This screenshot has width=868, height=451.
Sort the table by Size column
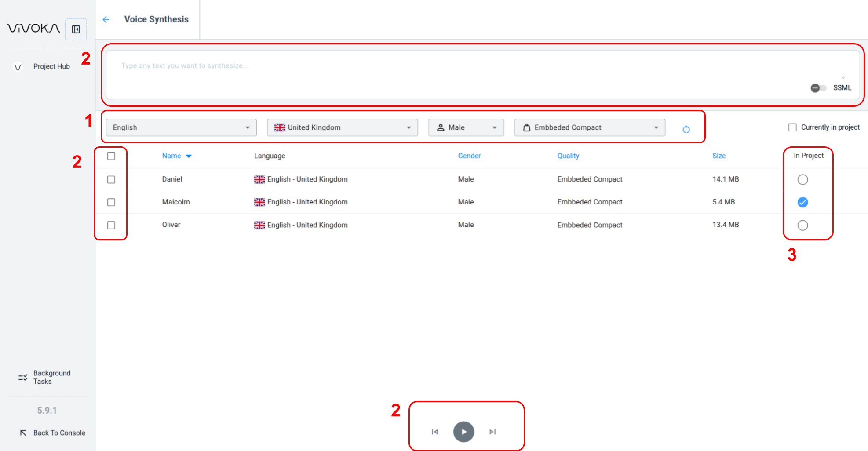[x=719, y=156]
